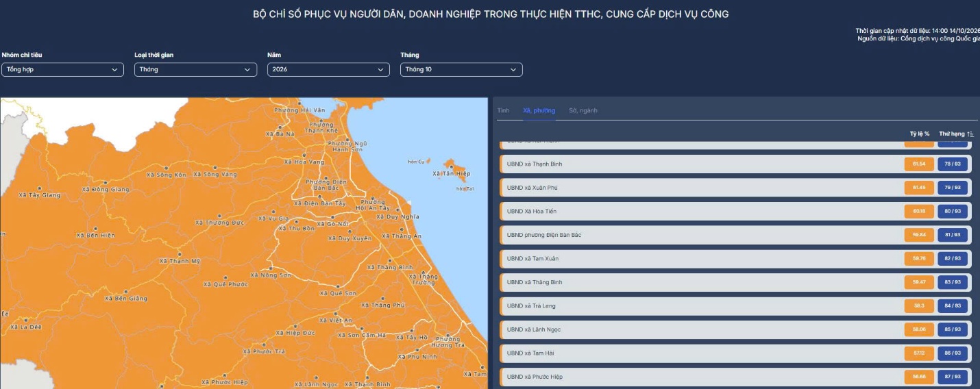Select the UBND xã Tam Hải row
Screen dimensions: 980x389
(735, 353)
